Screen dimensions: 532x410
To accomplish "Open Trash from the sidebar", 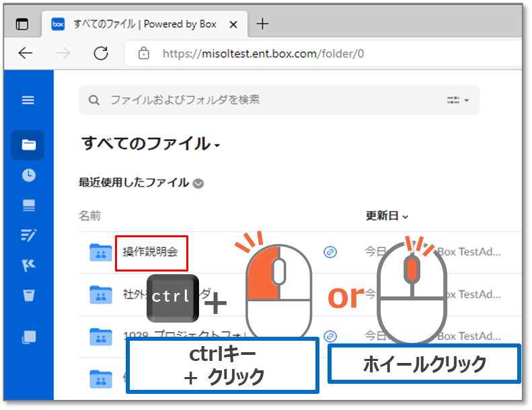I will click(x=28, y=294).
